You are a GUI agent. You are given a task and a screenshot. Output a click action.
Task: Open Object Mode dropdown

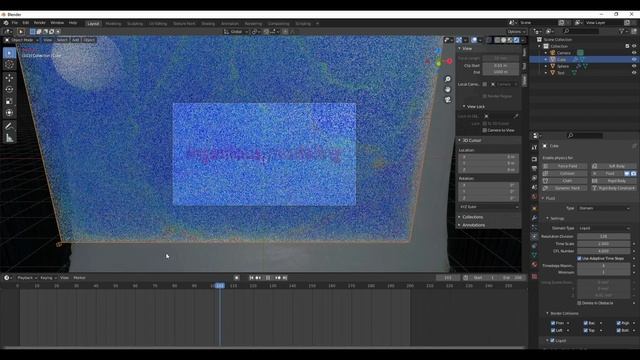click(x=22, y=40)
